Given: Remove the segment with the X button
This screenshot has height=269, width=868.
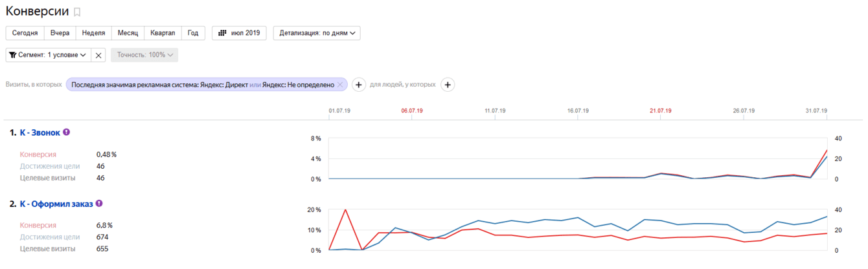Looking at the screenshot, I should coord(98,56).
